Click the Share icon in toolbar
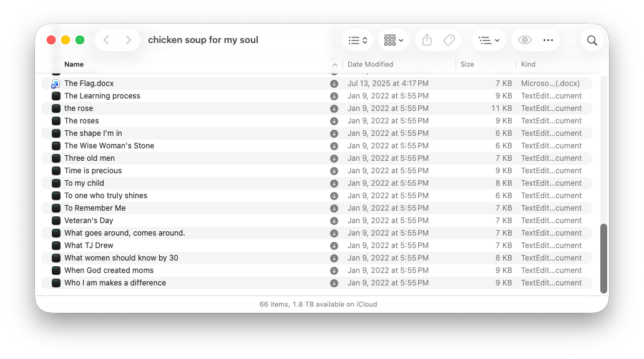The image size is (644, 359). [x=427, y=41]
